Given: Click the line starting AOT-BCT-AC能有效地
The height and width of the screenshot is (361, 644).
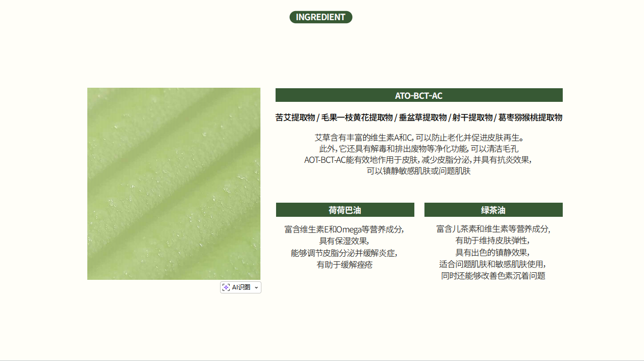Looking at the screenshot, I should click(x=418, y=160).
